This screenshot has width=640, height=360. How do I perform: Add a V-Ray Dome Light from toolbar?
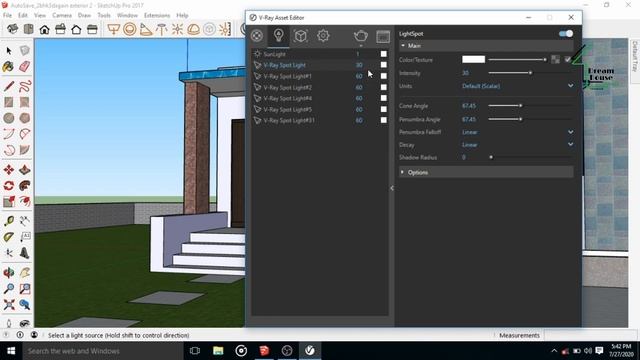(193, 29)
